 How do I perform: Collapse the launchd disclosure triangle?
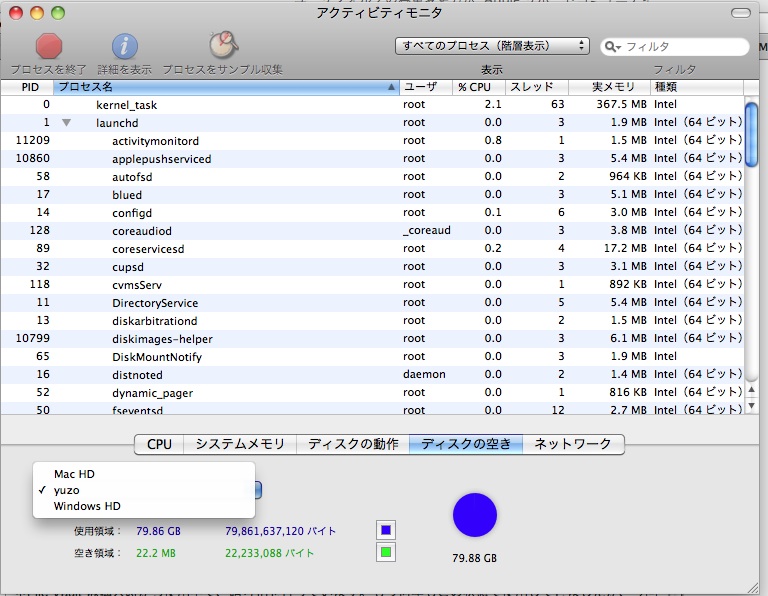[x=67, y=123]
